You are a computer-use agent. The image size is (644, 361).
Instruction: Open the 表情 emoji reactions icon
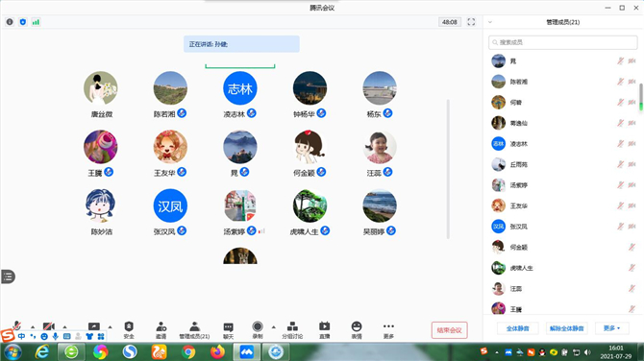click(x=357, y=329)
